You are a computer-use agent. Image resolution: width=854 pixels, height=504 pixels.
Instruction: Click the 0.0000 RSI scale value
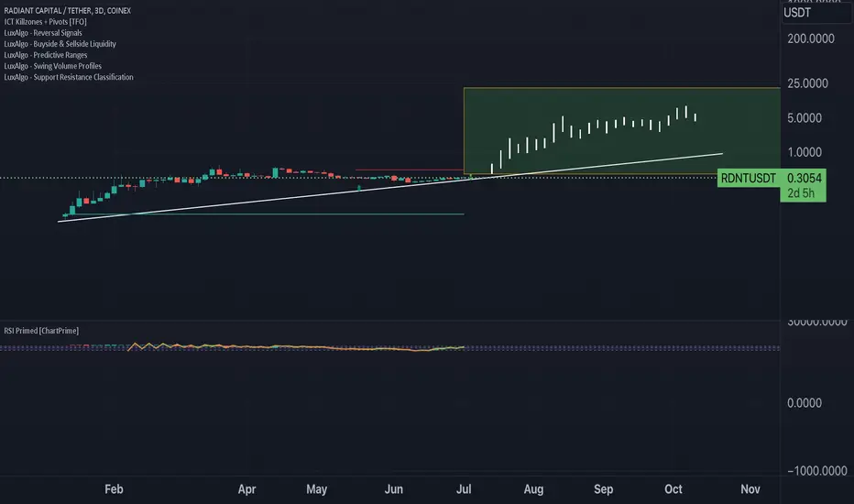[805, 403]
